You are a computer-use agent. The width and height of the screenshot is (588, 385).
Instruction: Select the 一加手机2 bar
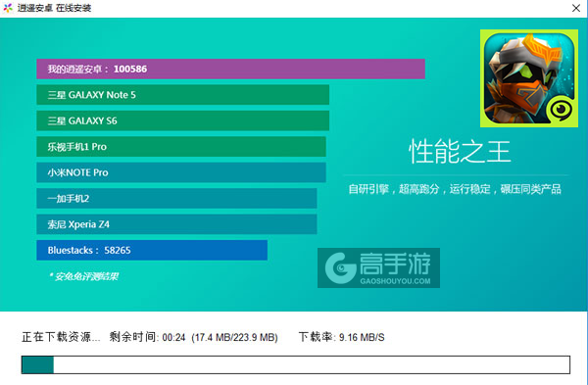coord(176,198)
